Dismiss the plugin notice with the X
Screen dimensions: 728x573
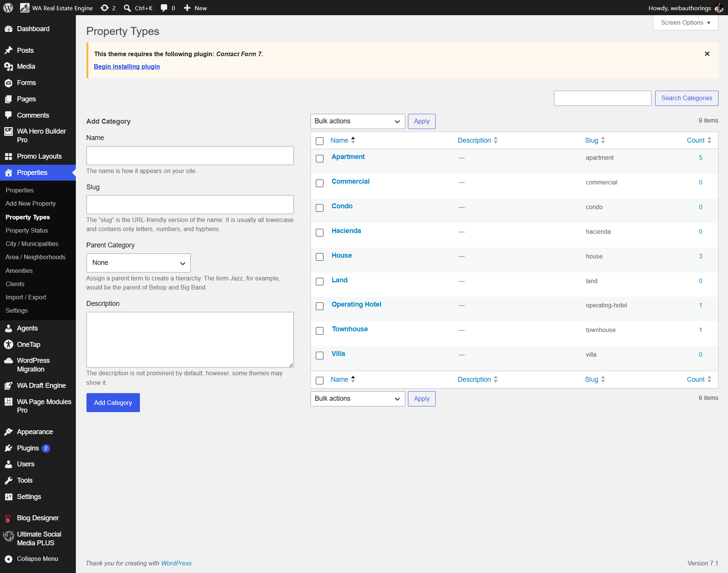pos(707,54)
